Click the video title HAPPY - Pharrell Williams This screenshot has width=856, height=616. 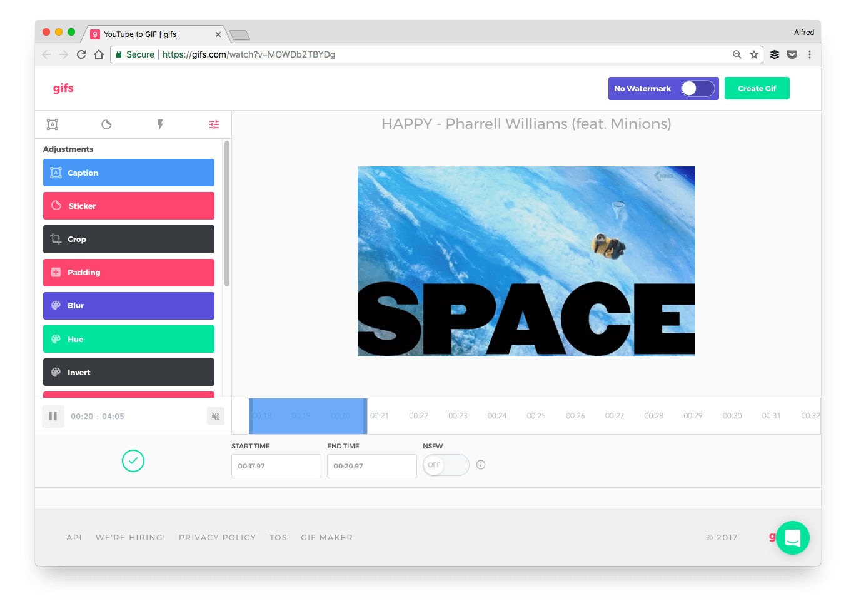(526, 124)
